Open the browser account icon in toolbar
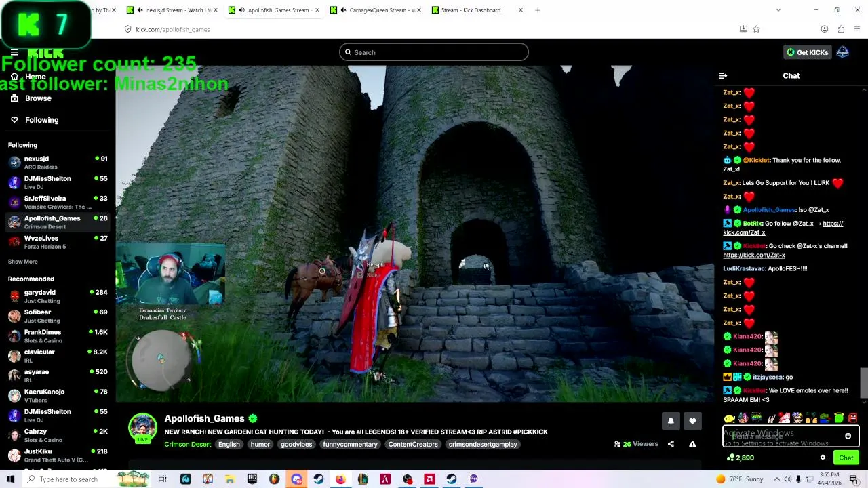868x488 pixels. coord(824,29)
